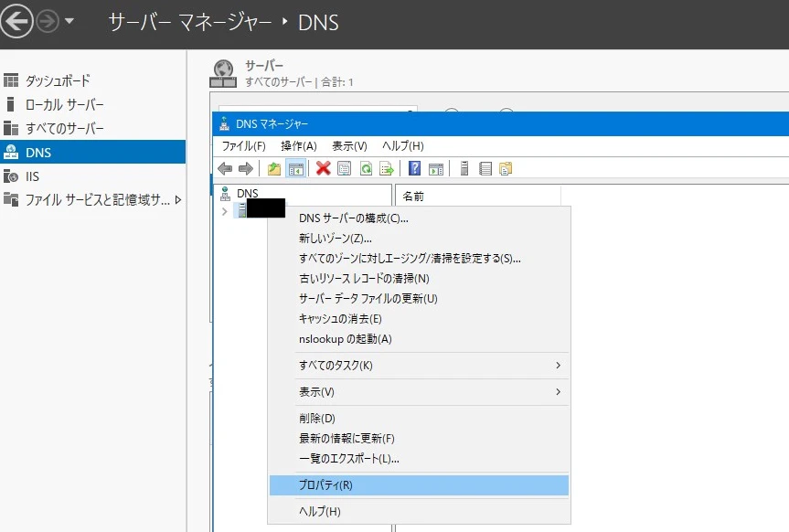Click the properties toolbar icon
Viewport: 789px width, 532px height.
[x=344, y=168]
